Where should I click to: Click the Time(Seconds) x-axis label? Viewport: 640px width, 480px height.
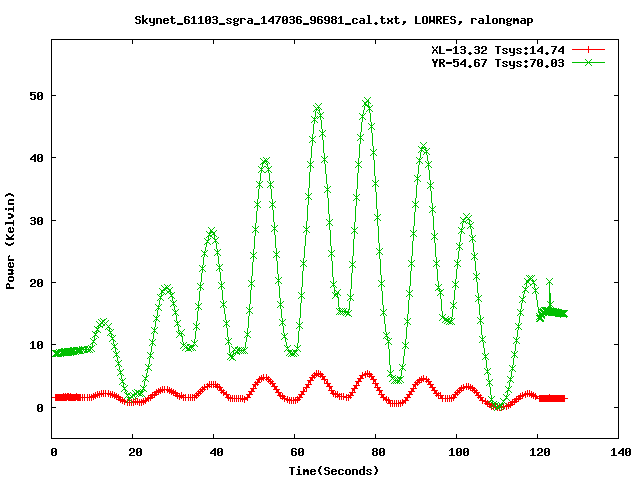(336, 469)
